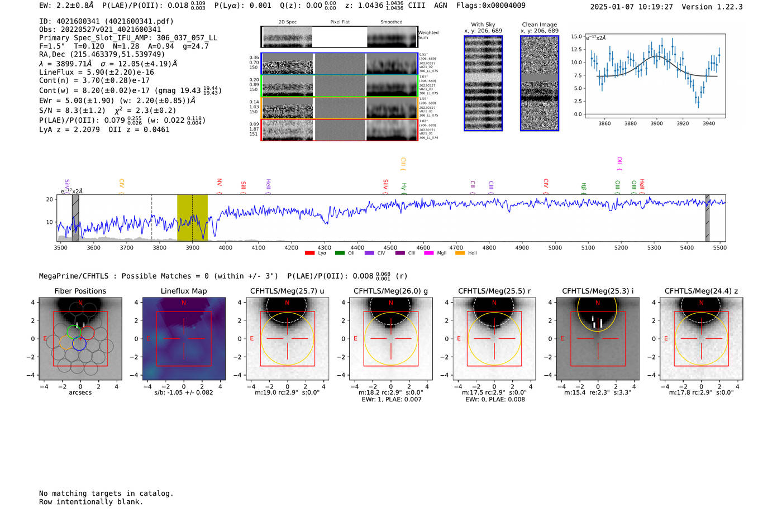Click the yellow highlighted band in the spectrum
Viewport: 782px width, 532px height.
pyautogui.click(x=192, y=218)
